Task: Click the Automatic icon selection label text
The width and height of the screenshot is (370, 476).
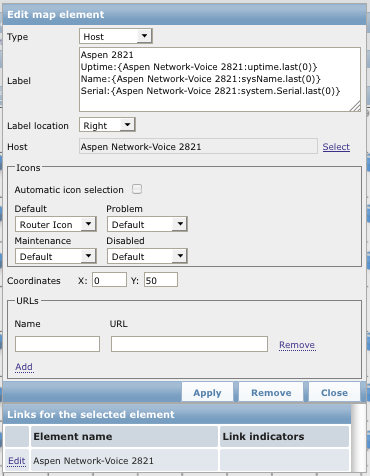Action: pyautogui.click(x=69, y=190)
